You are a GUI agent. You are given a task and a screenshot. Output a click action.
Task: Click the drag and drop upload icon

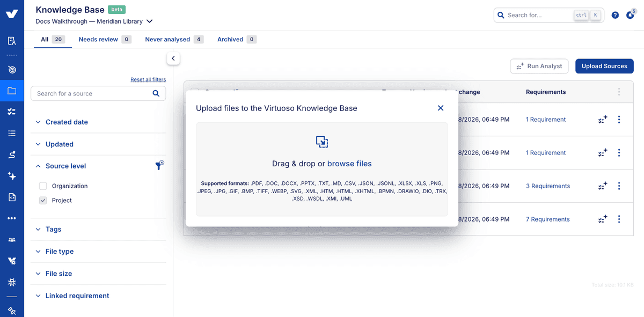322,142
